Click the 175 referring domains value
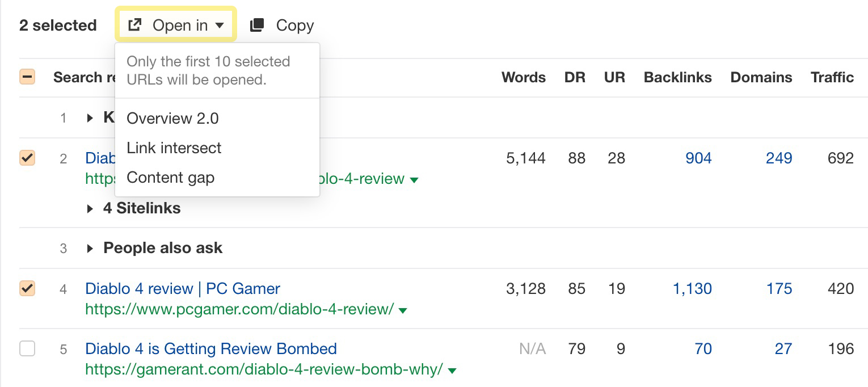The image size is (868, 387). click(779, 288)
